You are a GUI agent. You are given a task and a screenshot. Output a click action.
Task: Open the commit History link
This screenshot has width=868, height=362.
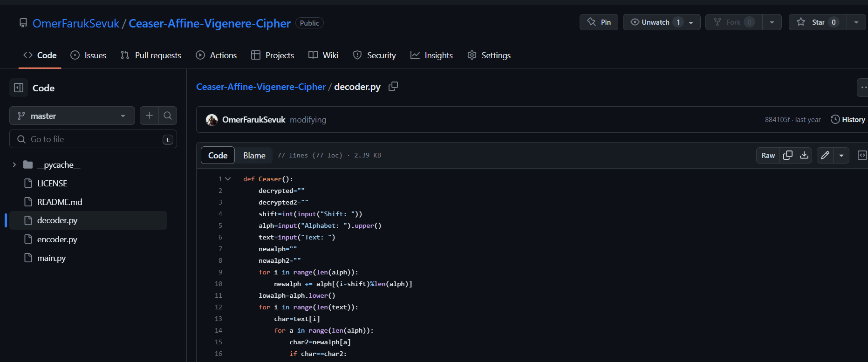click(x=848, y=119)
